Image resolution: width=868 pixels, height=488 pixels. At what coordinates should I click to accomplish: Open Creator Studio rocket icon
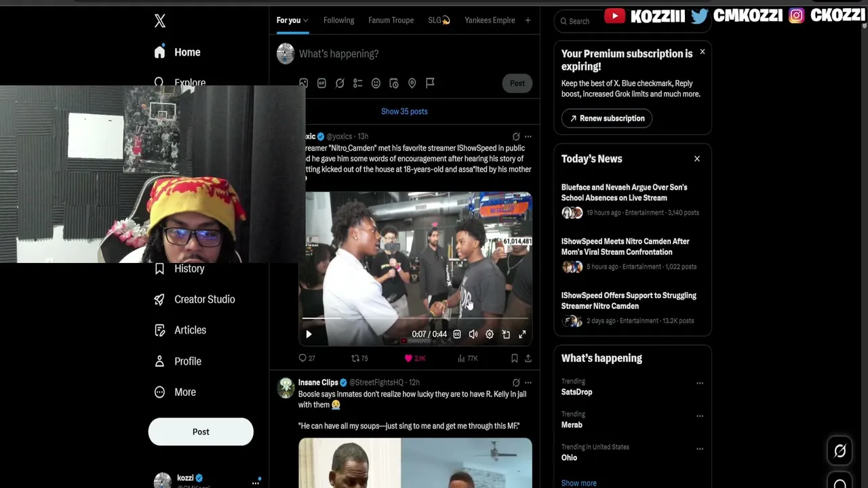(x=160, y=300)
